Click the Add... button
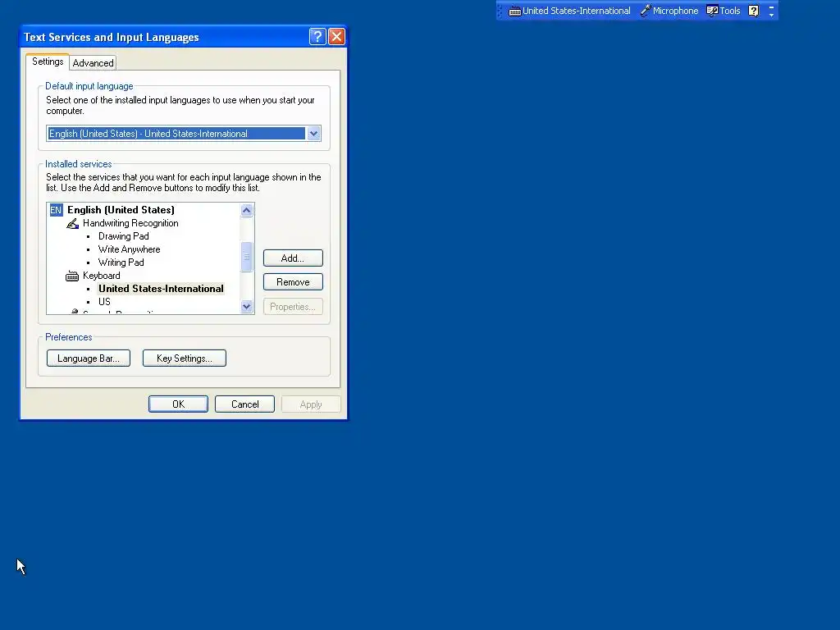 click(293, 258)
